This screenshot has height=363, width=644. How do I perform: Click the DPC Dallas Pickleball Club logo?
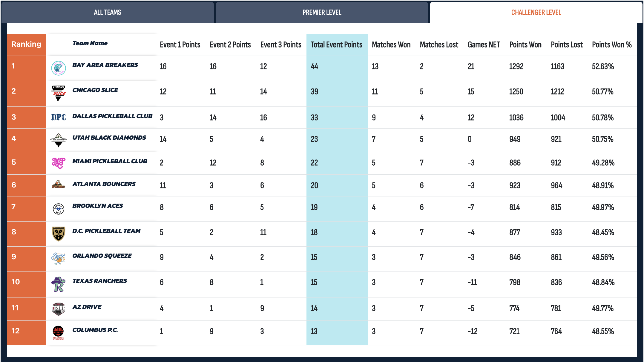(59, 117)
